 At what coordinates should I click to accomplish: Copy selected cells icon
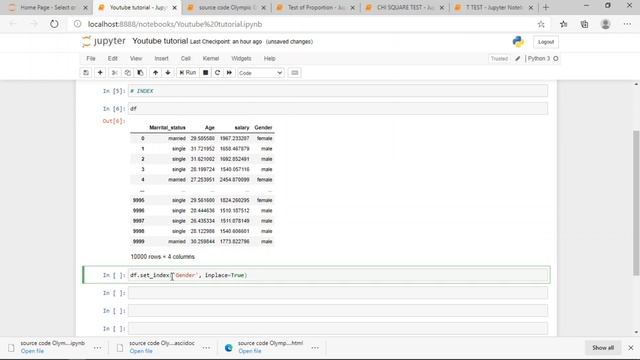[x=127, y=73]
